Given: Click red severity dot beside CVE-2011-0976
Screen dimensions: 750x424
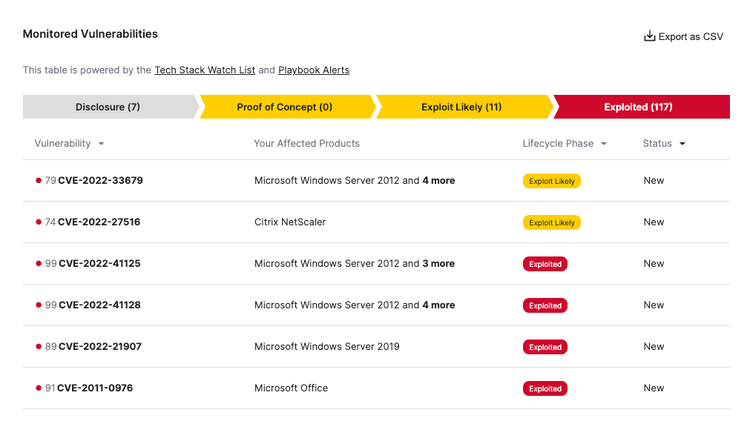Looking at the screenshot, I should pos(39,388).
